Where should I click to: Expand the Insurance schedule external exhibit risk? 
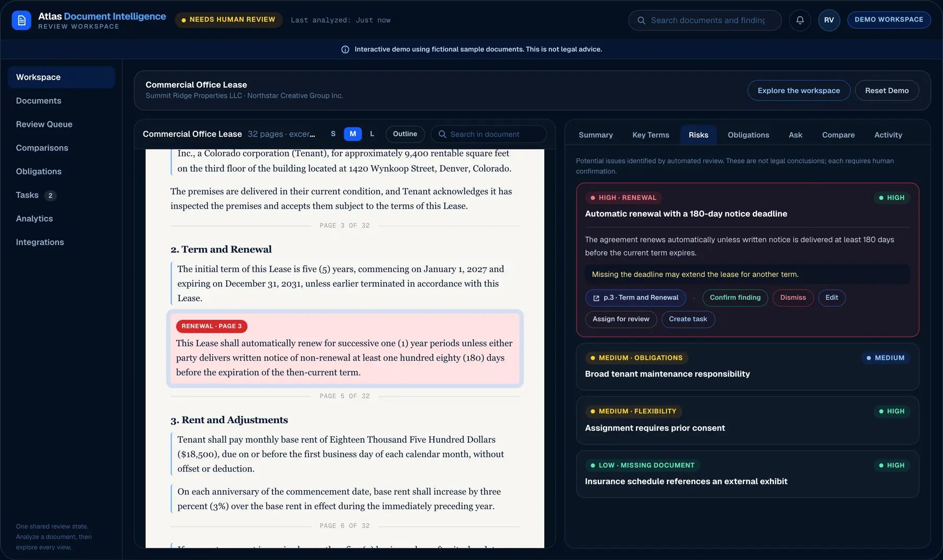click(748, 474)
